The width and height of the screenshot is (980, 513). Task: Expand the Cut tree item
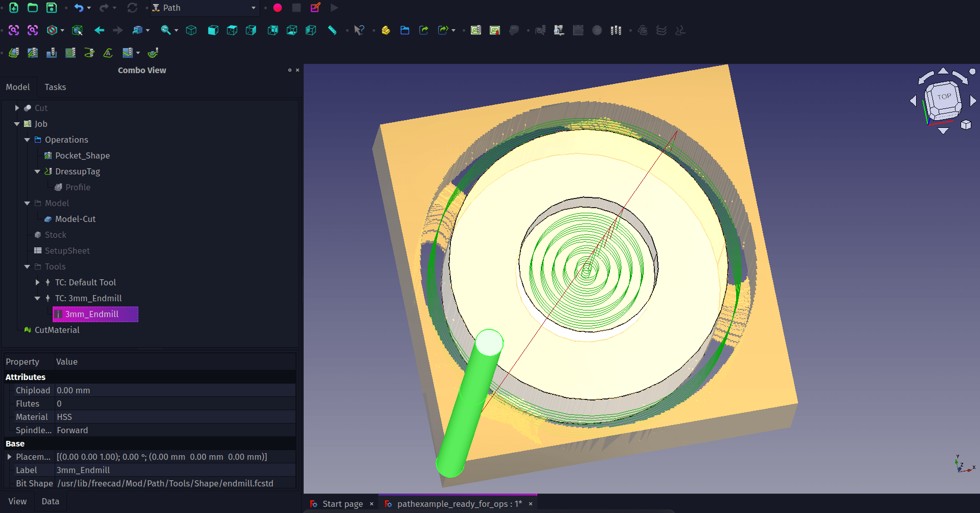pos(17,108)
